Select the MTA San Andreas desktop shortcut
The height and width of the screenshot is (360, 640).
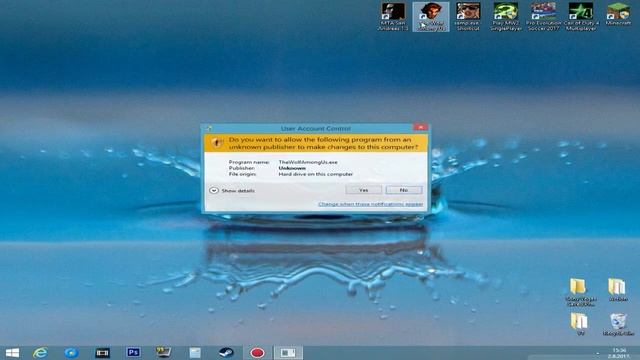click(x=393, y=17)
